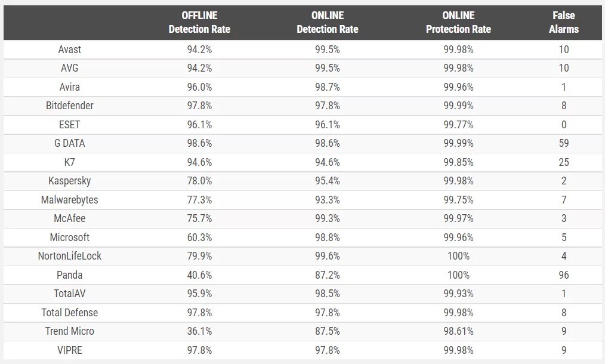Image resolution: width=605 pixels, height=364 pixels.
Task: Click Trend Micro's 98.61% protection rate
Action: 458,331
